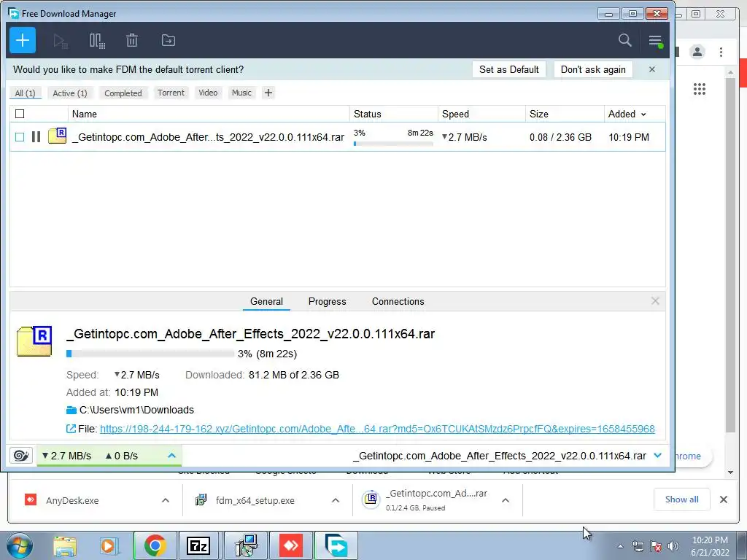Select the Video filter tab

tap(208, 93)
